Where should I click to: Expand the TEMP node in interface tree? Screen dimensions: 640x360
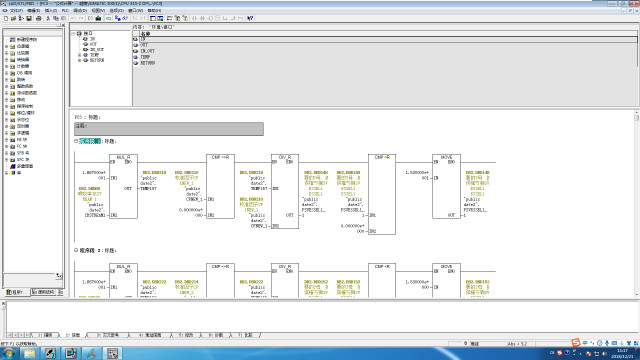pyautogui.click(x=80, y=55)
